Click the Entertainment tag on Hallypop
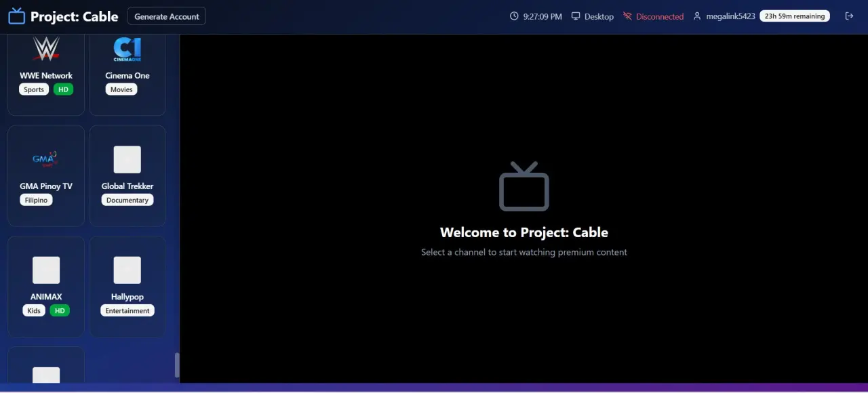 tap(127, 310)
